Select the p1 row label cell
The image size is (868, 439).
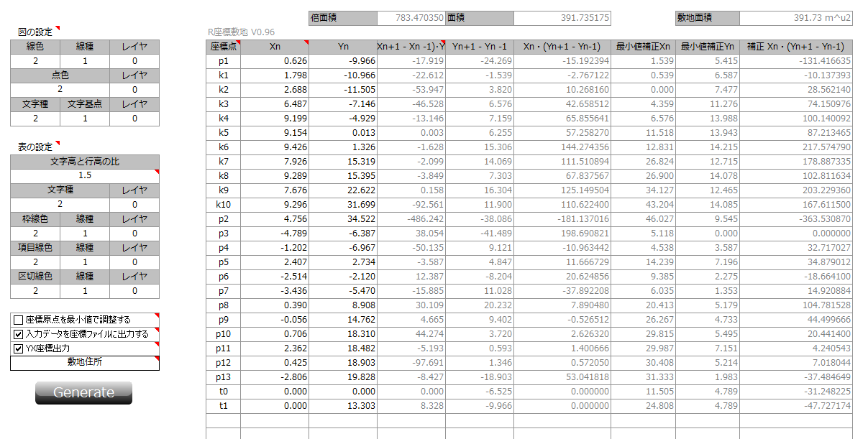223,61
